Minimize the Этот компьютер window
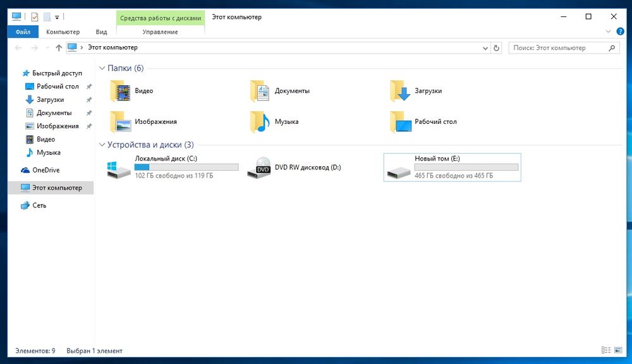The width and height of the screenshot is (632, 364). (x=564, y=16)
